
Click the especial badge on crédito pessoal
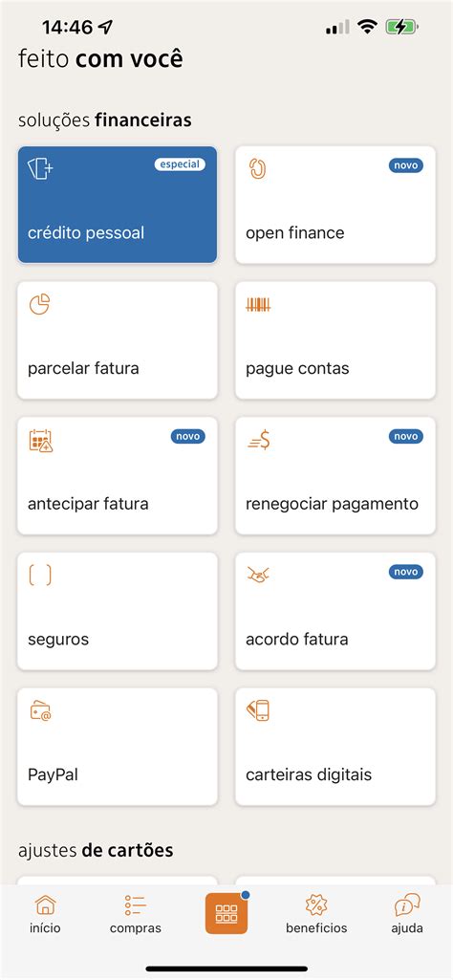180,164
